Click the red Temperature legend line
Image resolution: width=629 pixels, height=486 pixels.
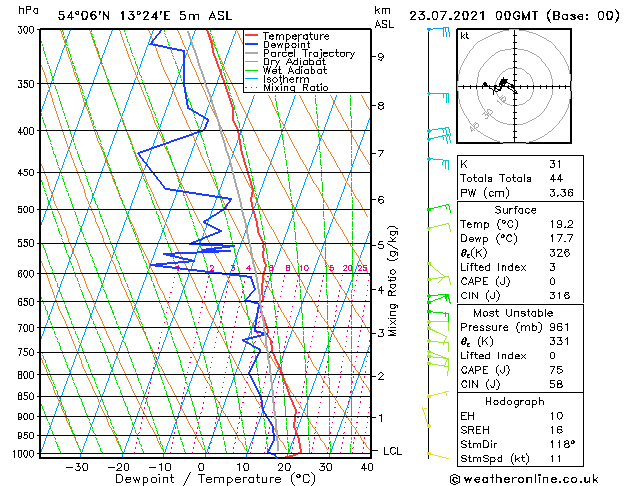point(252,36)
